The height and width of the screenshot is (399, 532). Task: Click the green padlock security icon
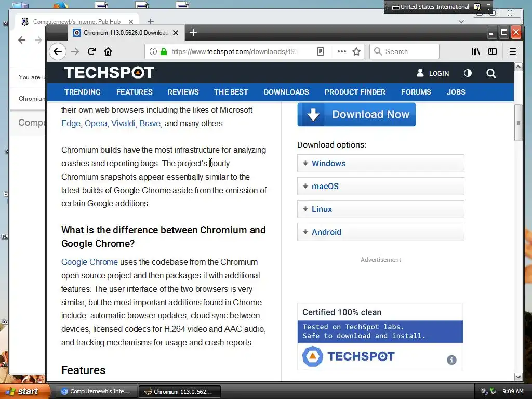(164, 51)
